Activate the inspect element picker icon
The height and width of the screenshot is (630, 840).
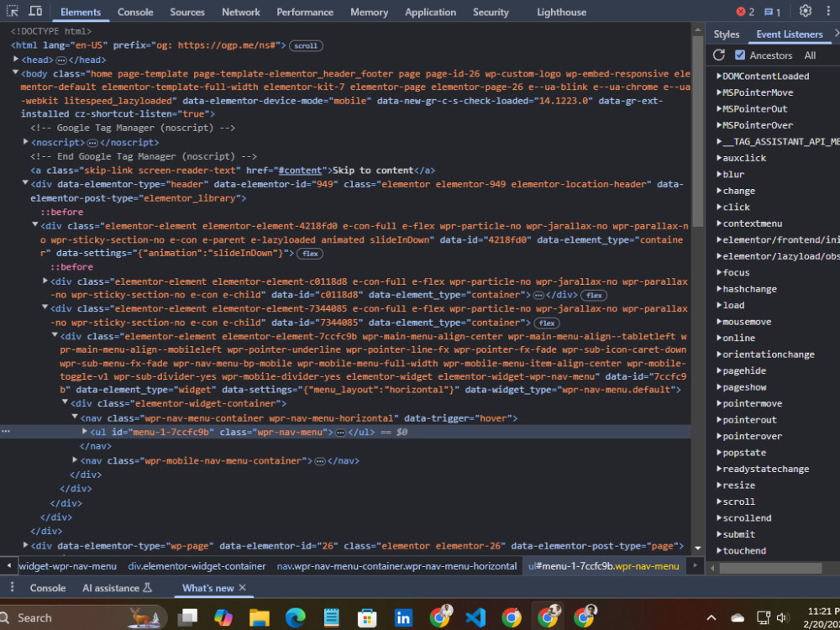[x=13, y=11]
